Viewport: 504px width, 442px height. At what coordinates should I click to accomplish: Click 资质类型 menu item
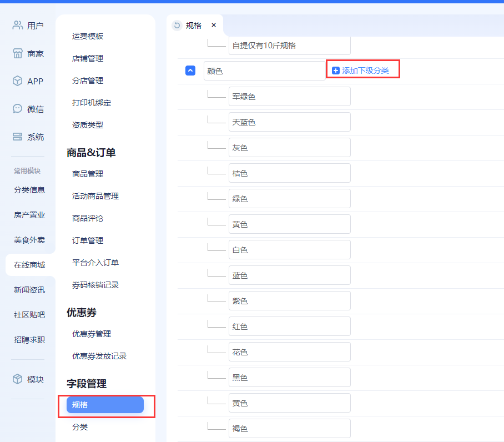click(88, 125)
